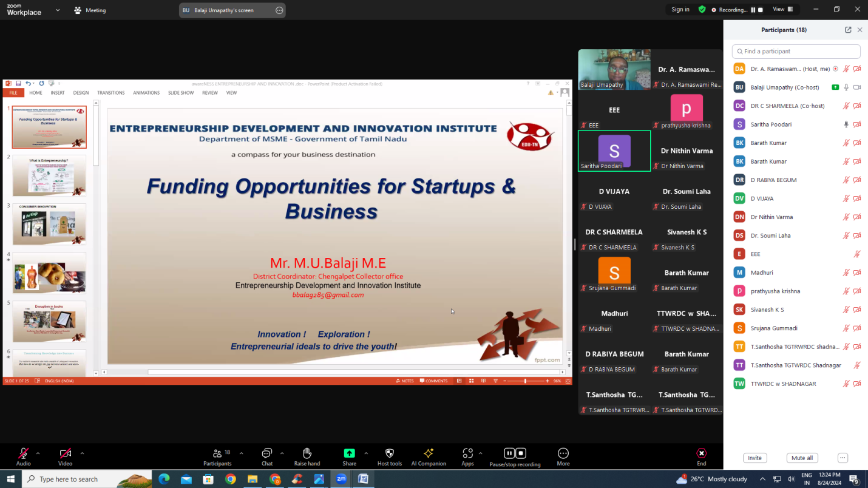
Task: Toggle D VIJAYA's muted mic in list
Action: 846,198
